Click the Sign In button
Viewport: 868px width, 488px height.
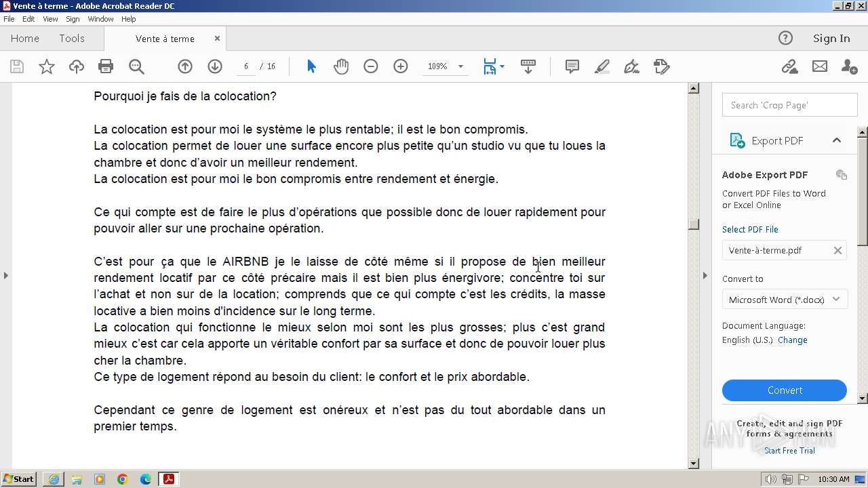tap(831, 39)
